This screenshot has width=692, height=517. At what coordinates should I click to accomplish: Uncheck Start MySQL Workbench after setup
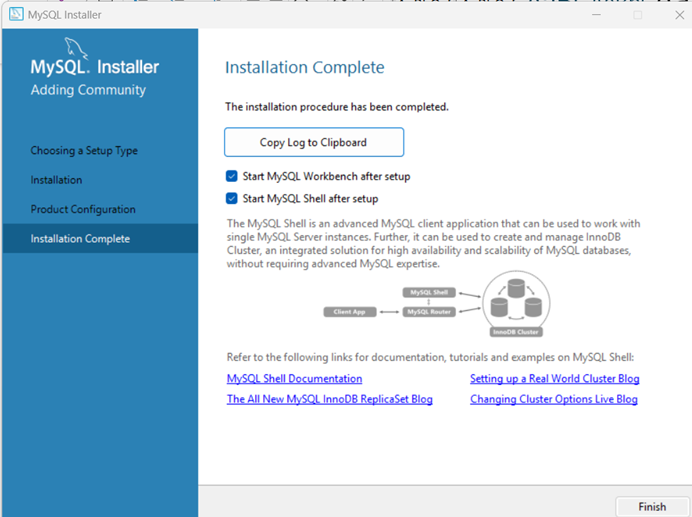coord(232,176)
